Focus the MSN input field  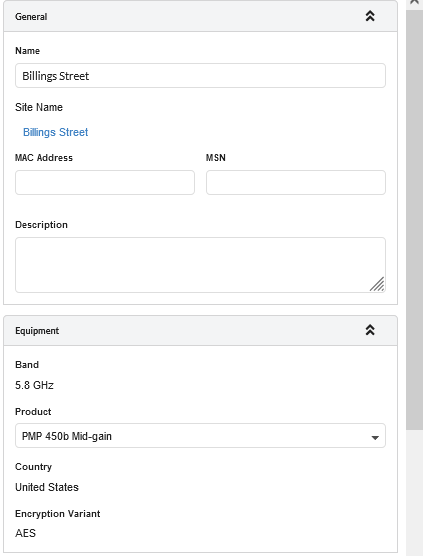pos(296,182)
